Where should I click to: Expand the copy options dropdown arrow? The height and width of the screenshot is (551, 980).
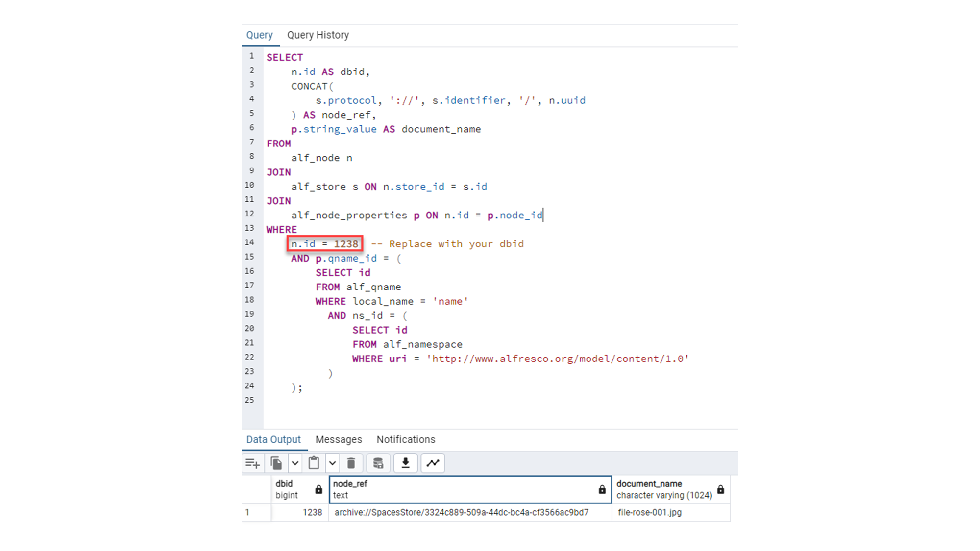tap(295, 463)
